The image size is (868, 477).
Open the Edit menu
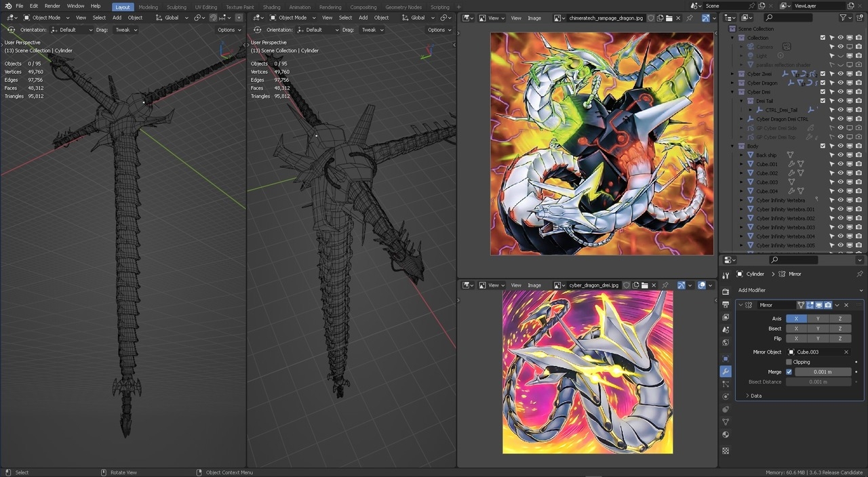pyautogui.click(x=34, y=6)
